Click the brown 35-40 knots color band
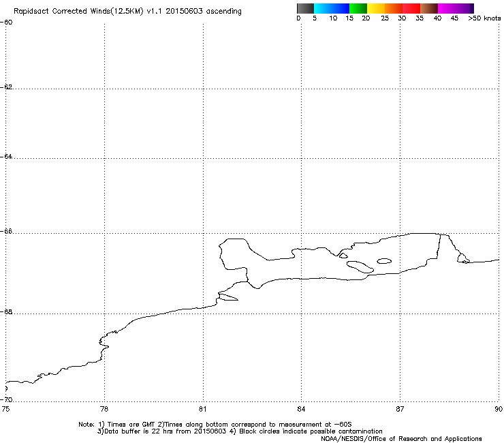504x443 pixels. 429,8
